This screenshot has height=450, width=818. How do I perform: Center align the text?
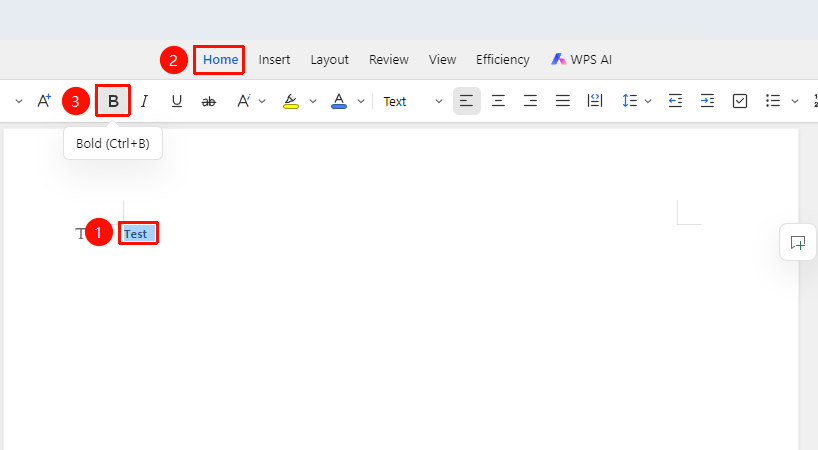pos(498,101)
